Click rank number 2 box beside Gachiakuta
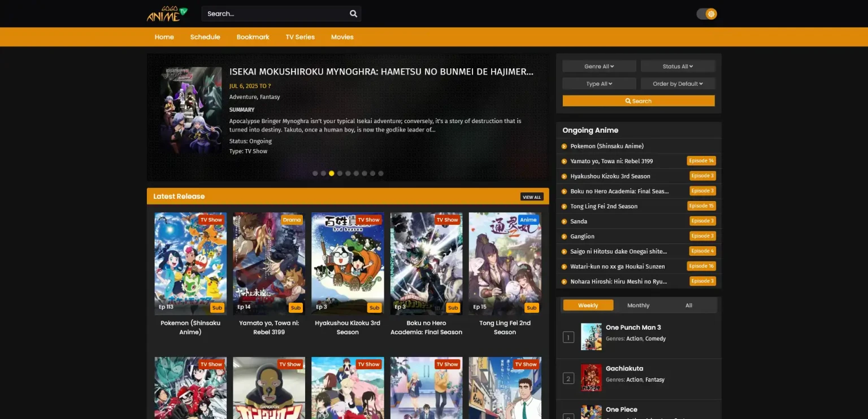 pos(568,378)
